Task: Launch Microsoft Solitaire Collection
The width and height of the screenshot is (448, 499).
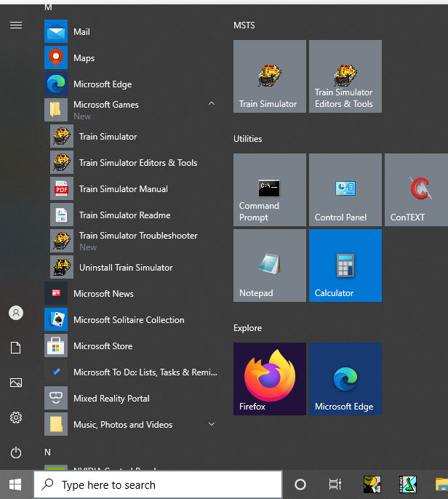Action: coord(131,319)
